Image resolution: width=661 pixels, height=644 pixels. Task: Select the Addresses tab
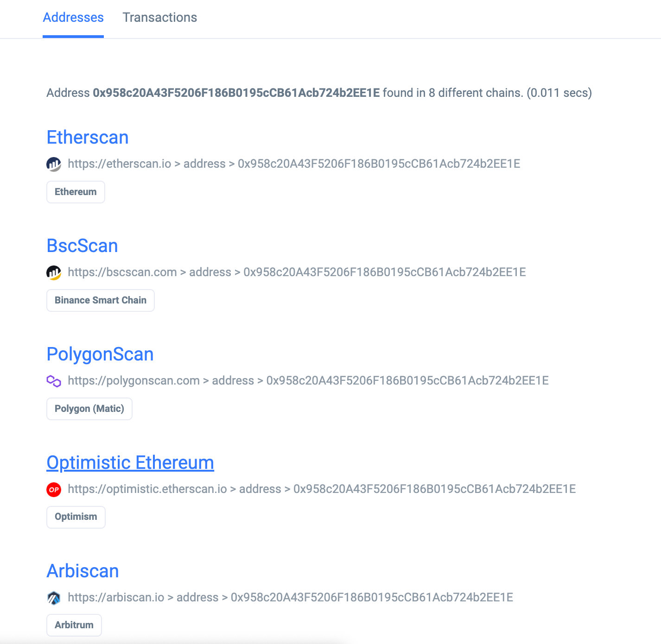[x=73, y=18]
